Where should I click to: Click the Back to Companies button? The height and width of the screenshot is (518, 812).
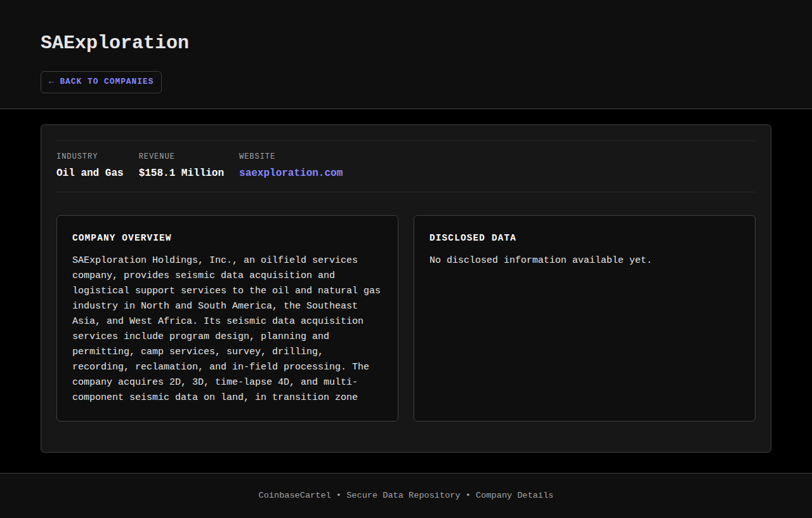[x=101, y=82]
